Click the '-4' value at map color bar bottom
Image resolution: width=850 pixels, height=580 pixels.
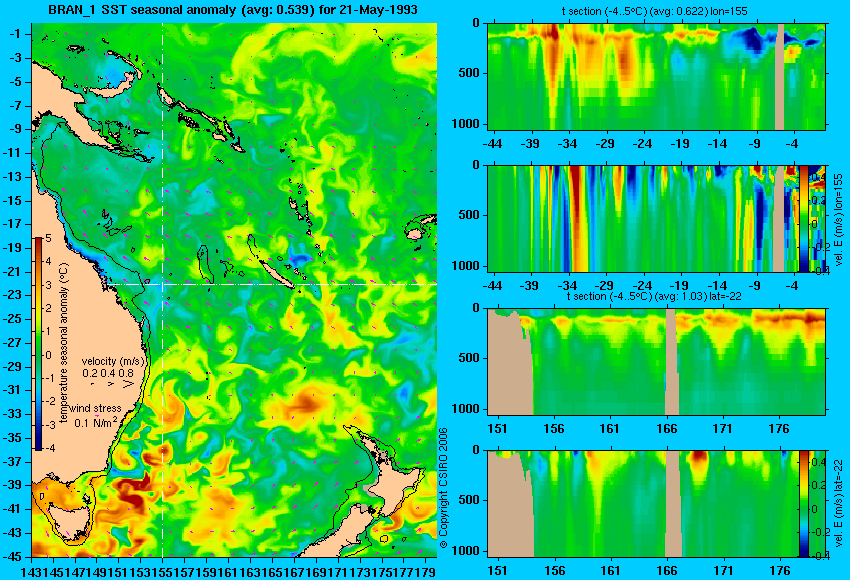coord(48,448)
